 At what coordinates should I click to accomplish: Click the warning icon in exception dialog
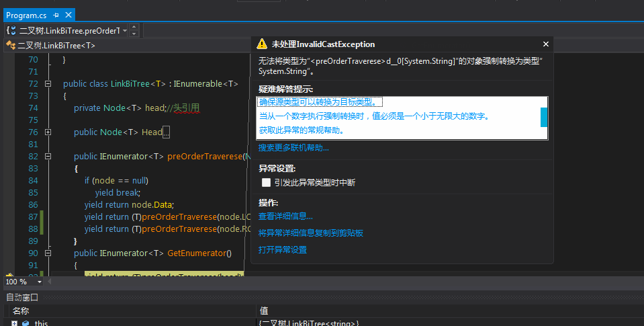click(x=262, y=44)
